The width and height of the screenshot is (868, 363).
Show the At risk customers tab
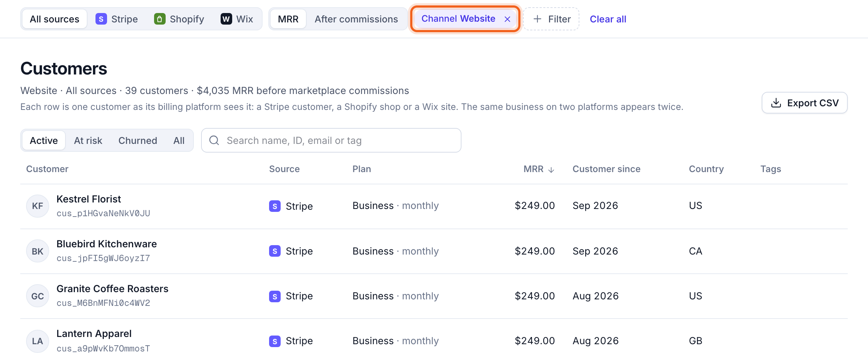pos(88,140)
